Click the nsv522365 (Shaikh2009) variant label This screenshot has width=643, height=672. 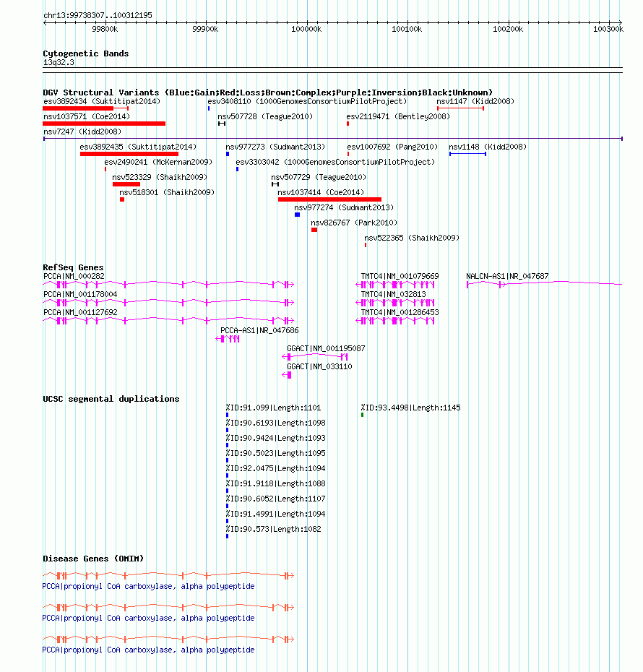pyautogui.click(x=412, y=238)
